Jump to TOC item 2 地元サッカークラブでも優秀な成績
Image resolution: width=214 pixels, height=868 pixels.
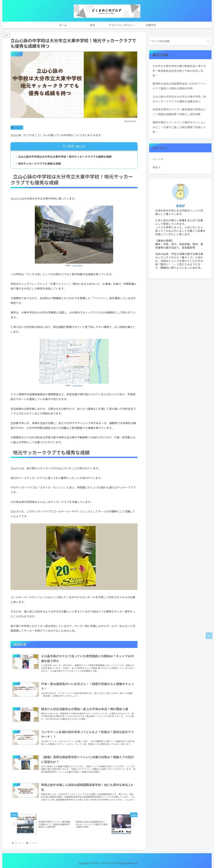point(39,164)
